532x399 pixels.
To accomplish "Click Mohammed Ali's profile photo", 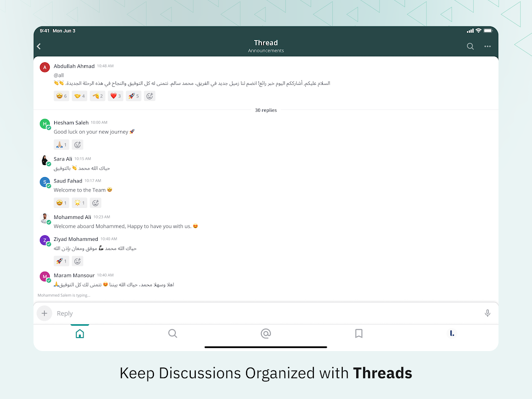I will pos(45,218).
